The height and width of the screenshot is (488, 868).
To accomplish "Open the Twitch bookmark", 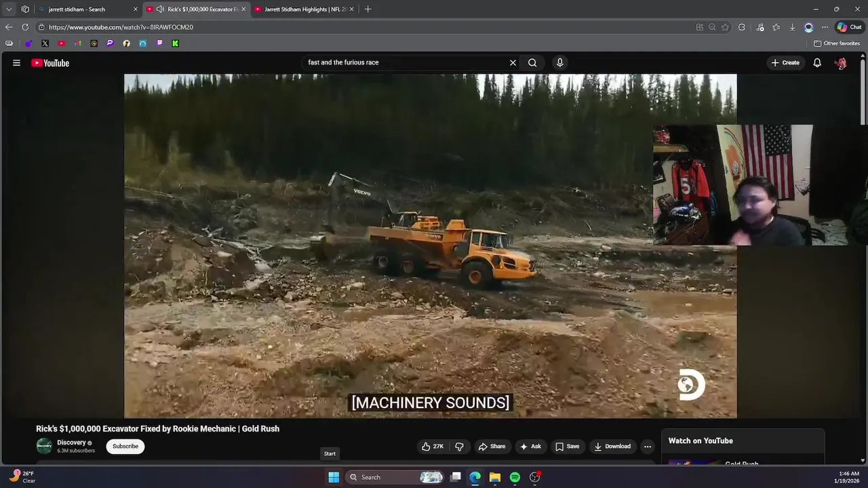I will [159, 43].
